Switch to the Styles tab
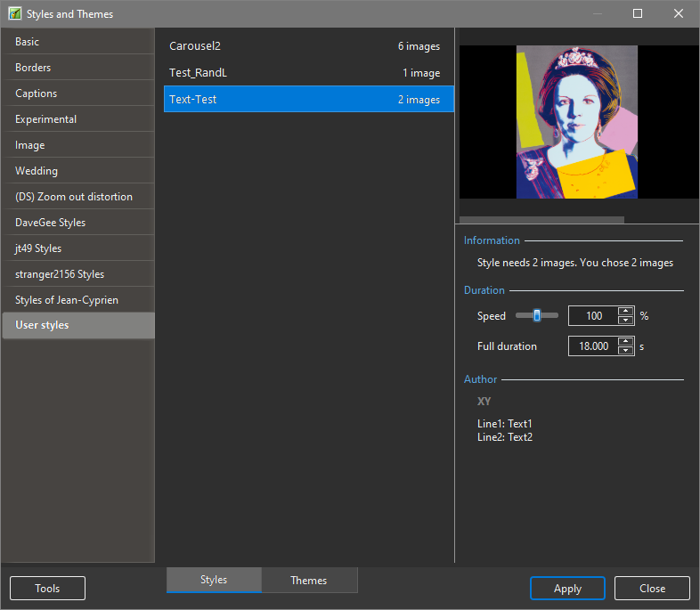Image resolution: width=700 pixels, height=610 pixels. (x=214, y=580)
